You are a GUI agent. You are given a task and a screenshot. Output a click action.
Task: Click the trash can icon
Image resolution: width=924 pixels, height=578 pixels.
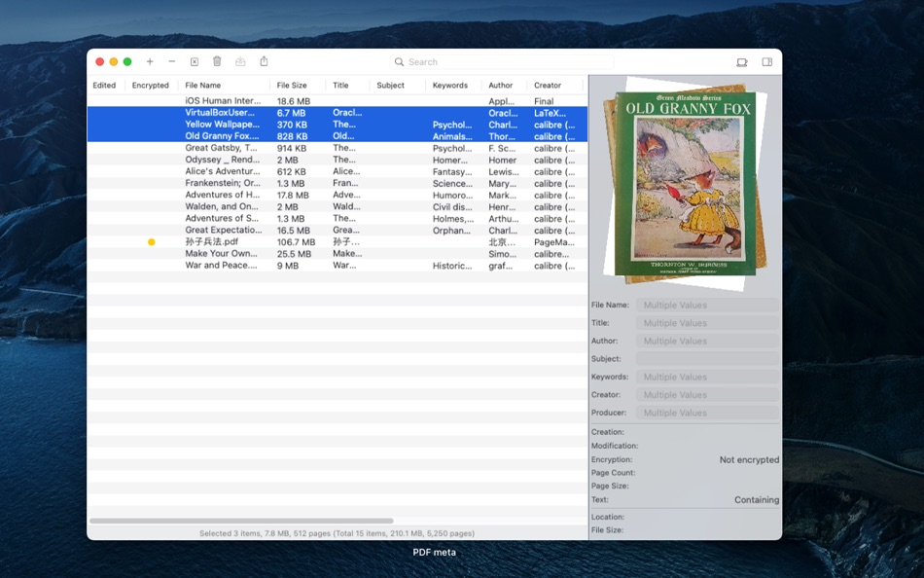click(x=217, y=61)
